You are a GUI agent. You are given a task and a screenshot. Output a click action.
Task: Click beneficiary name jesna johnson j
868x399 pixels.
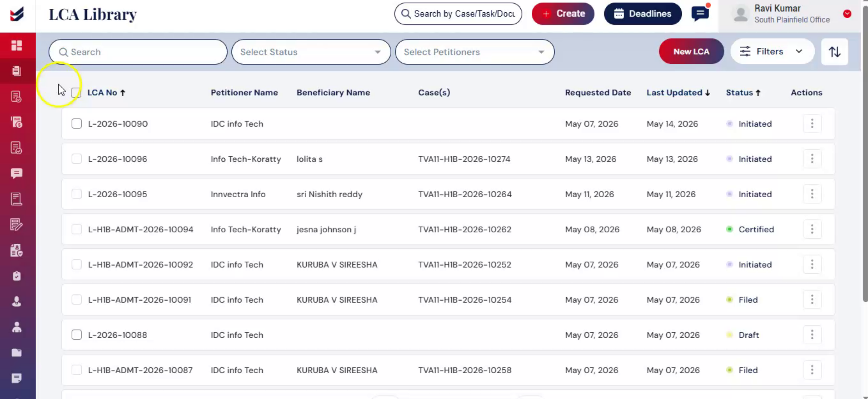[x=326, y=230]
